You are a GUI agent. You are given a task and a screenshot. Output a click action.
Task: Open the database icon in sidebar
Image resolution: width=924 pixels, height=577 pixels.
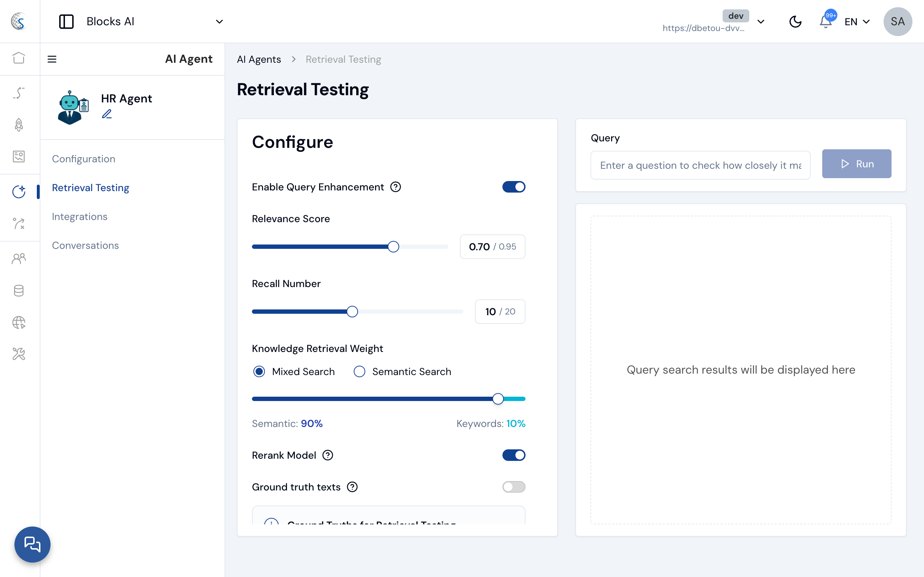tap(18, 290)
